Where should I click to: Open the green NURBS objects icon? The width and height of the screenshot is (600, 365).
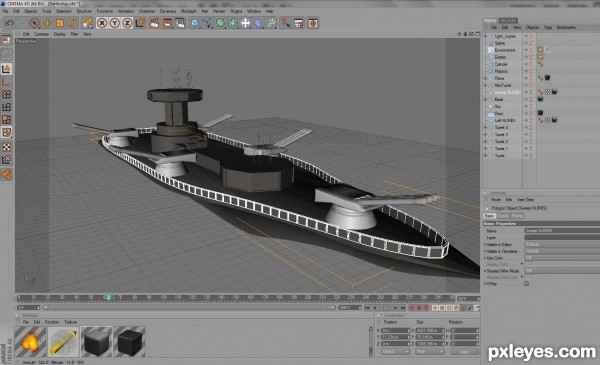220,23
